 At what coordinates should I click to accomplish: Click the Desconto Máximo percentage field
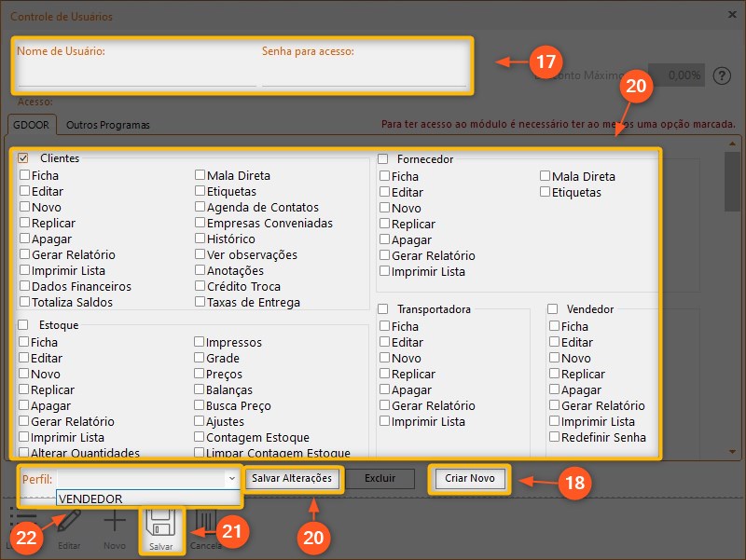[676, 75]
